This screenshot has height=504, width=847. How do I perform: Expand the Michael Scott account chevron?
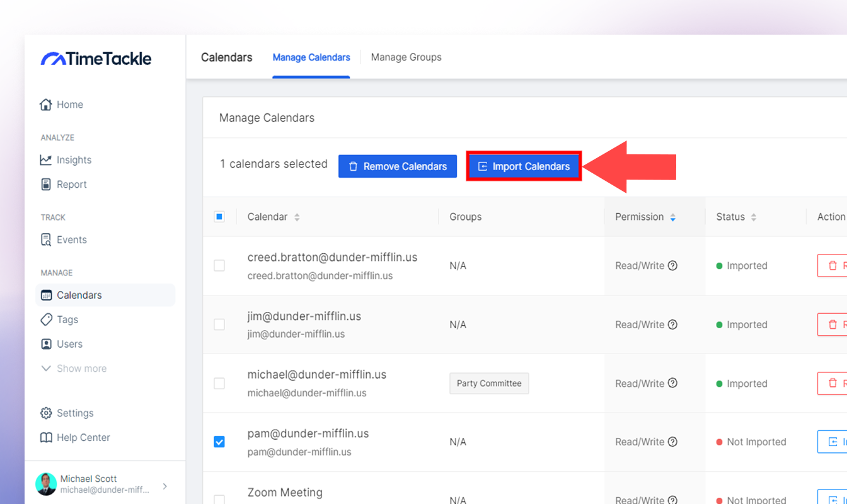coord(165,486)
